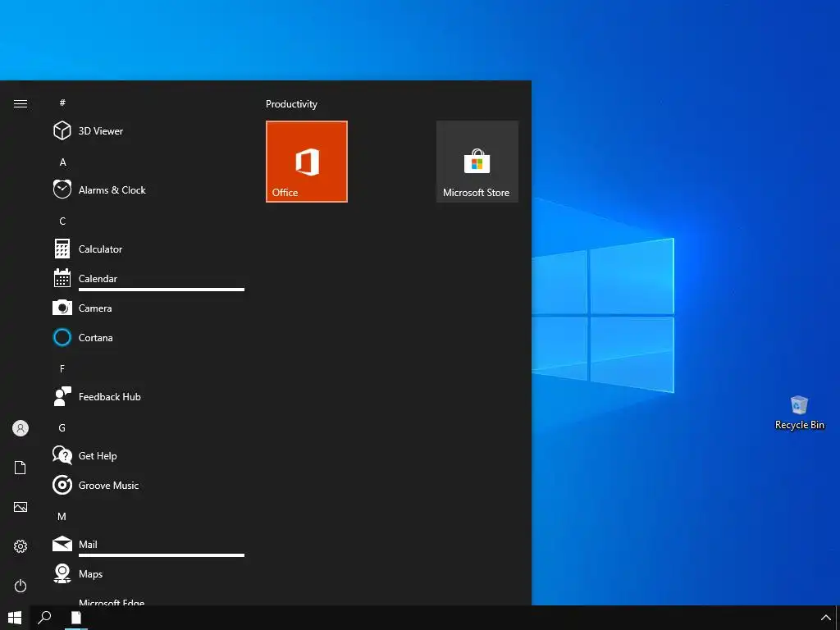Click the '3D Viewer' label
840x630 pixels.
point(101,130)
